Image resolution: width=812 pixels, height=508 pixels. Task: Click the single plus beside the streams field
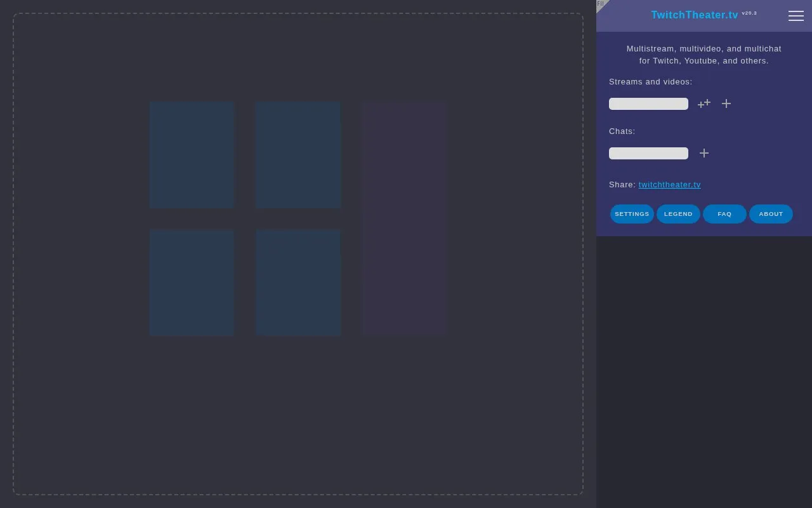pos(726,104)
